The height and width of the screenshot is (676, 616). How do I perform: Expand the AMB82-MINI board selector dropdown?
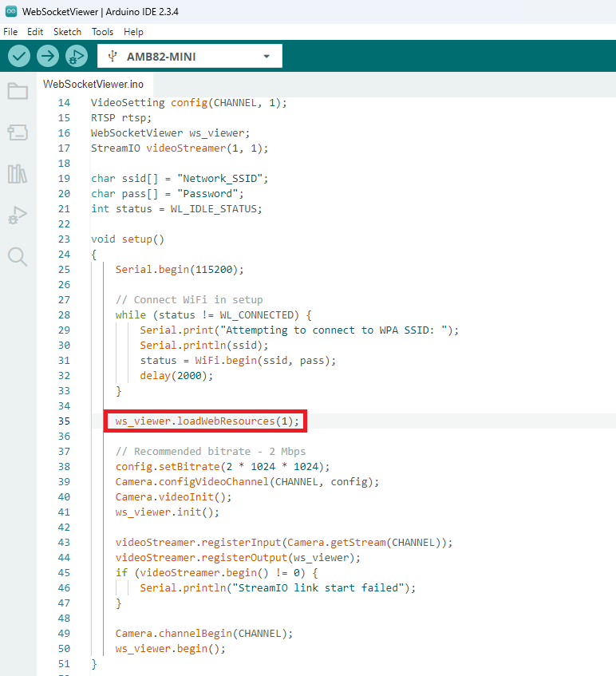(188, 57)
